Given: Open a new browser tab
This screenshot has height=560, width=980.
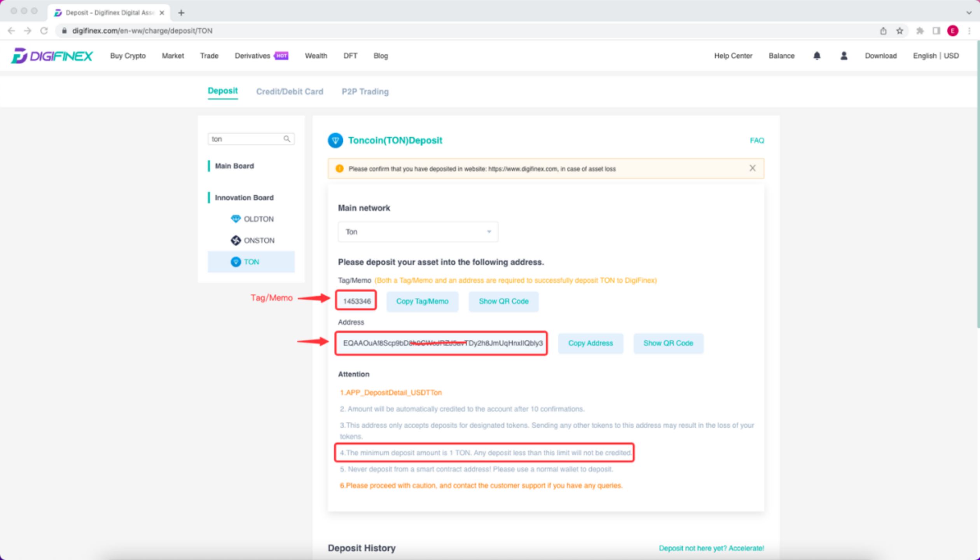Looking at the screenshot, I should tap(181, 13).
